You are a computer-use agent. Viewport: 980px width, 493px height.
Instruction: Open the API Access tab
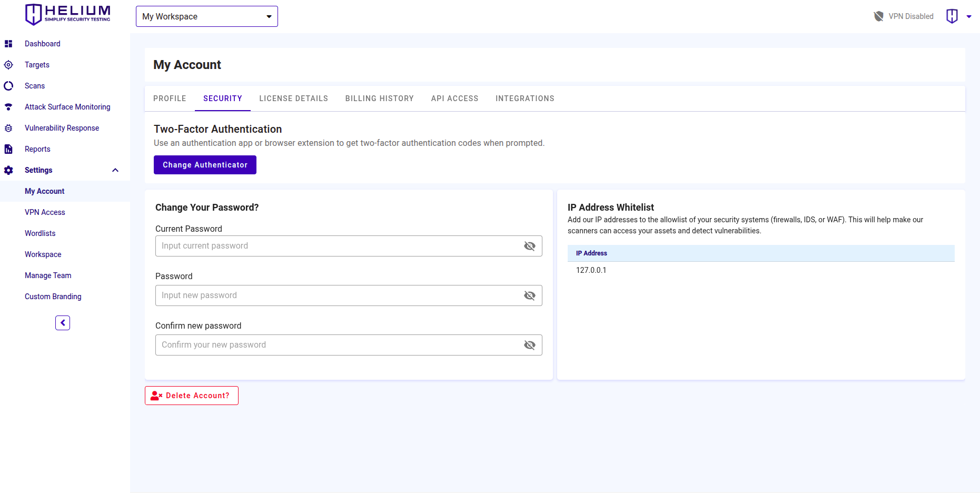454,98
